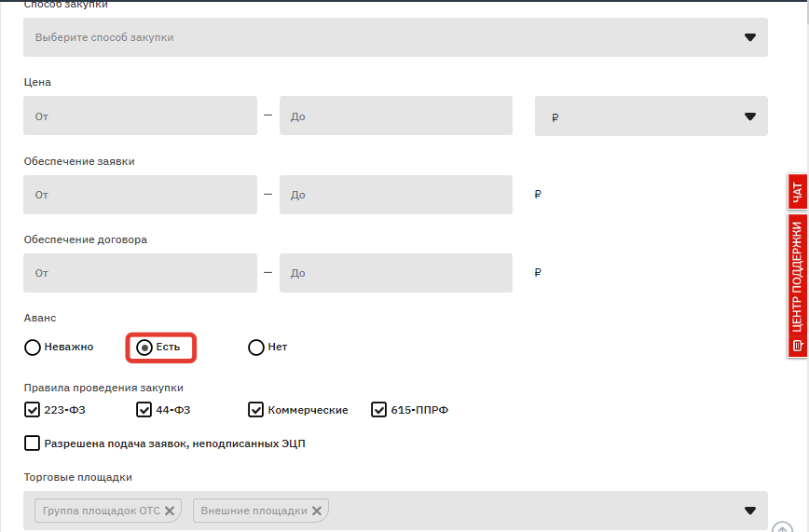Toggle the Коммерческие checkbox

256,409
